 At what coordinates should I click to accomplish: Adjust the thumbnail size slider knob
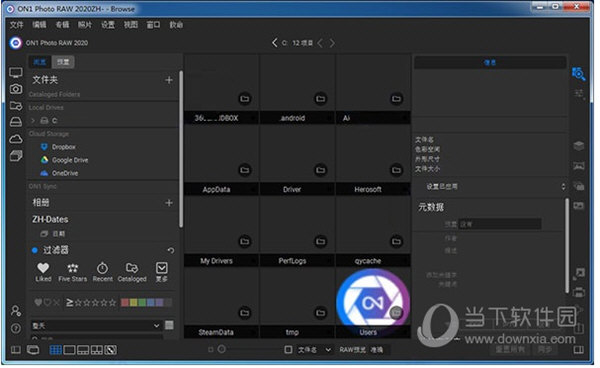point(222,349)
